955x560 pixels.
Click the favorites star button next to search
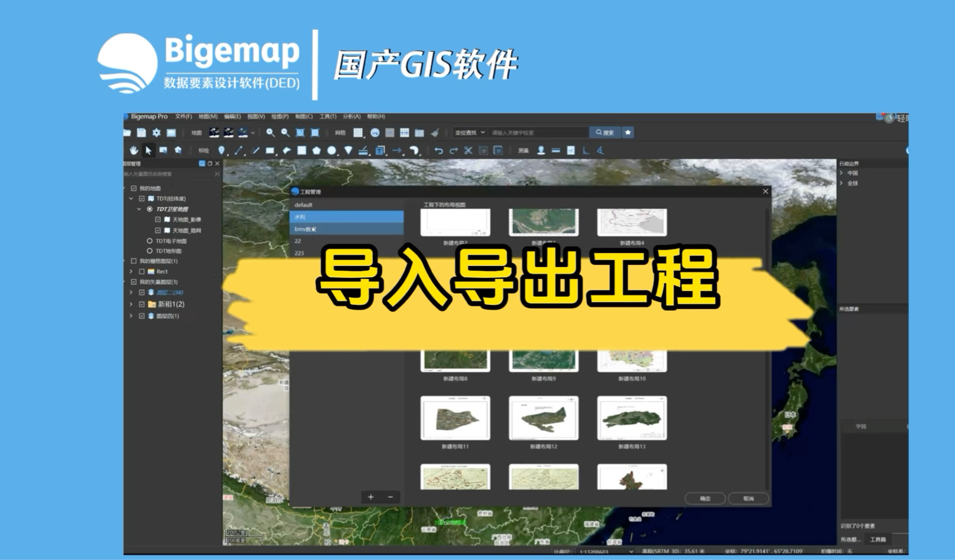pyautogui.click(x=627, y=132)
